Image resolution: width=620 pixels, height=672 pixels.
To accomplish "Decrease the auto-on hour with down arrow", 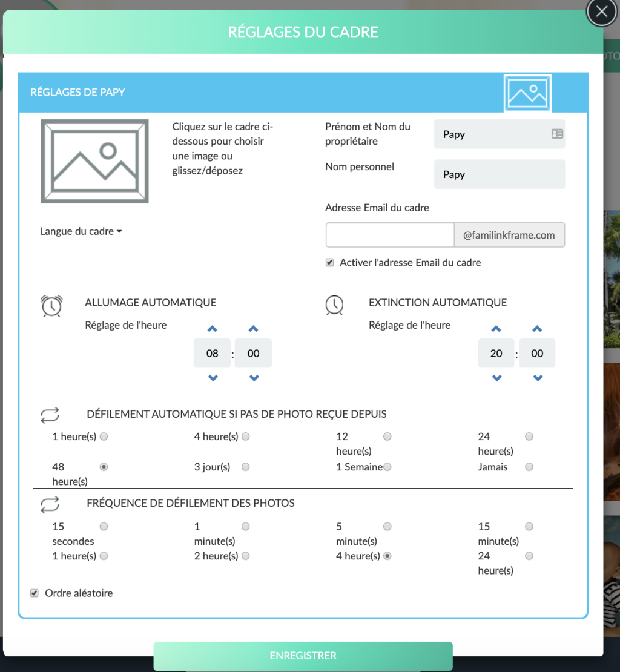I will tap(213, 378).
